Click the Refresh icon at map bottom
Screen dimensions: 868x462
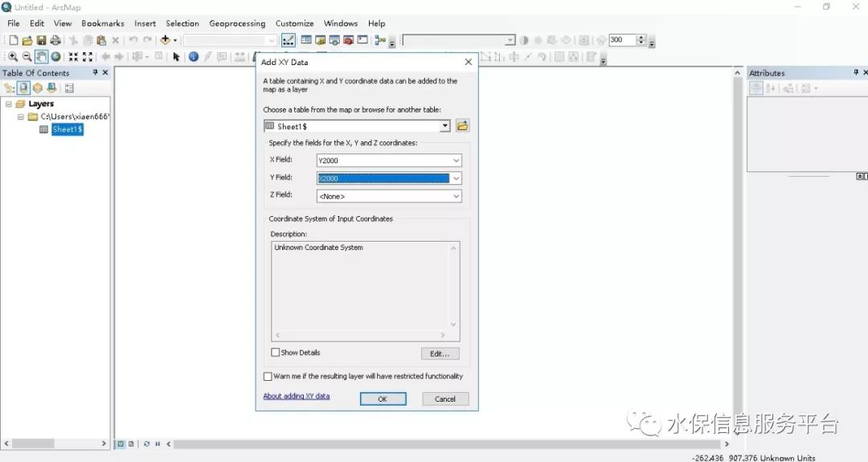[147, 444]
